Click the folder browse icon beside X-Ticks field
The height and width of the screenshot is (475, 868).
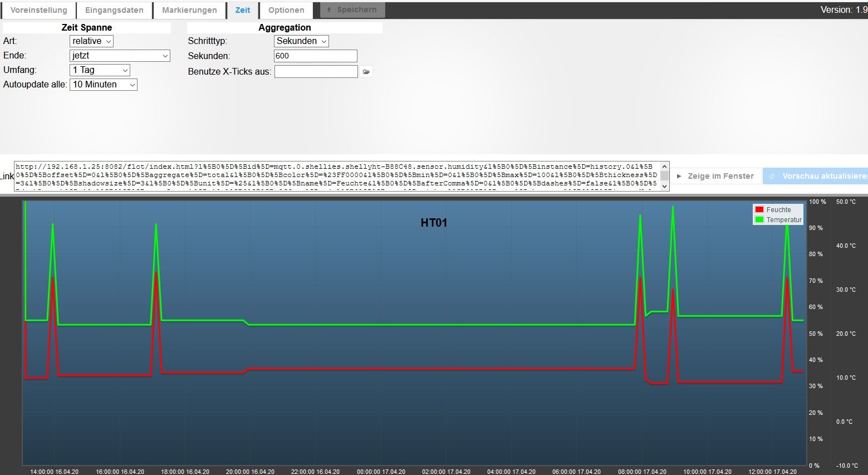(x=366, y=71)
